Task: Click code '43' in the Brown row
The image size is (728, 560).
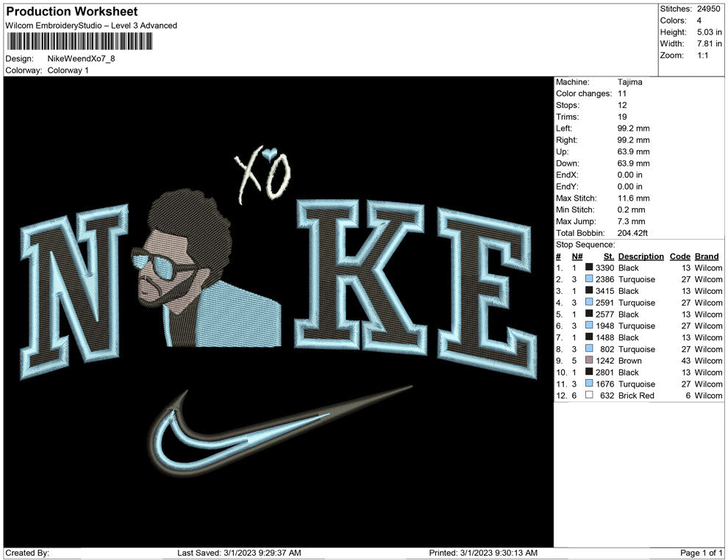Action: click(x=686, y=361)
